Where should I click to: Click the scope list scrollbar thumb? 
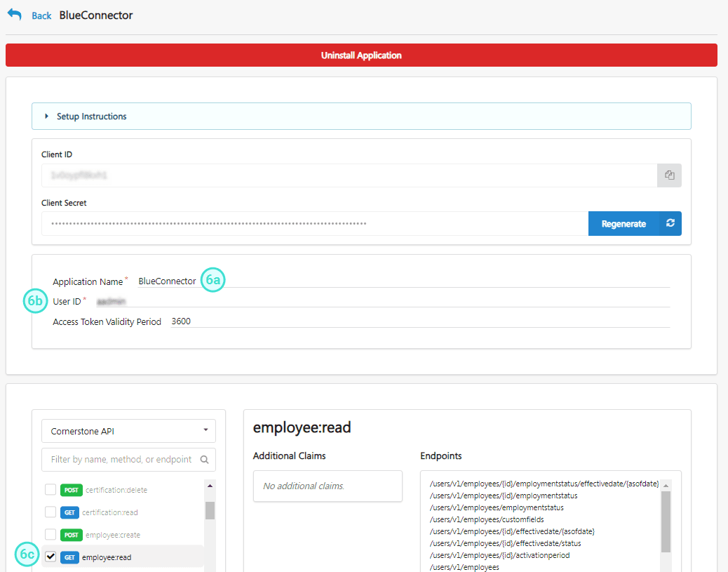[210, 510]
